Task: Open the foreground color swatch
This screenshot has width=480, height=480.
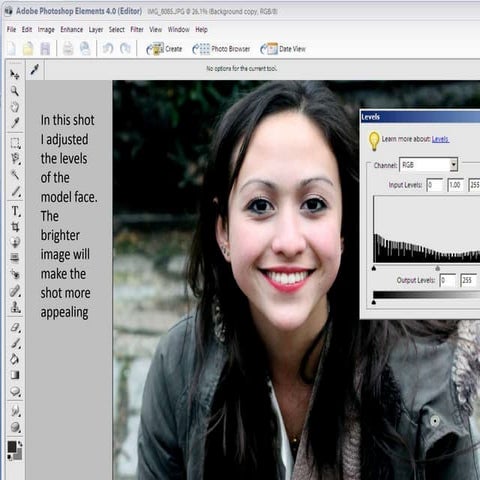Action: click(12, 447)
